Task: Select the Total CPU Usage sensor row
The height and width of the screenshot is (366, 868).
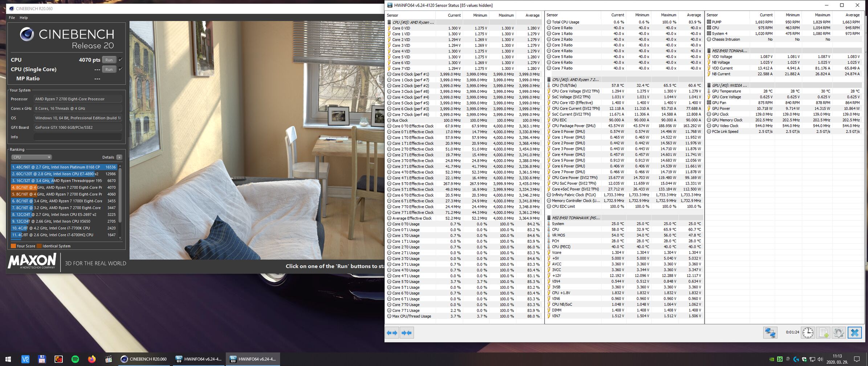Action: tap(624, 22)
